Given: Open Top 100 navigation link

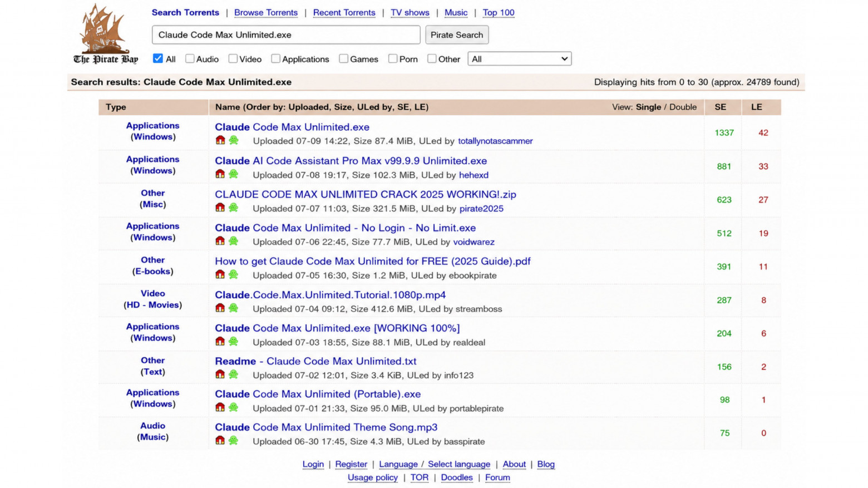Looking at the screenshot, I should 499,12.
